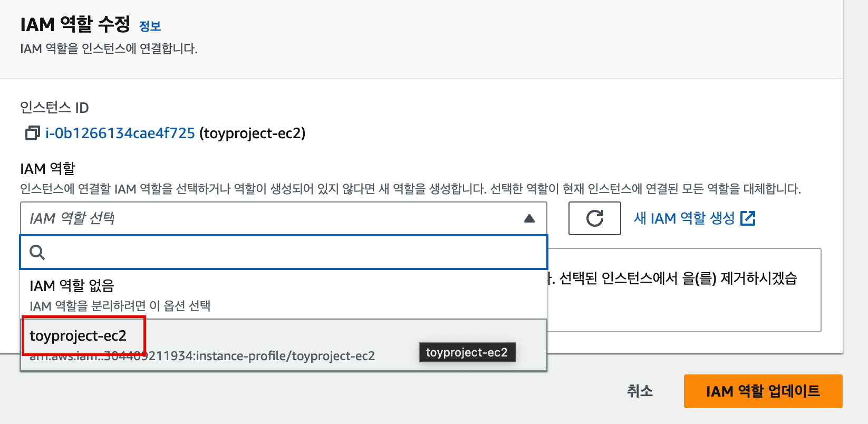Click the 취소 cancel button
Viewport: 868px width, 424px height.
point(640,391)
